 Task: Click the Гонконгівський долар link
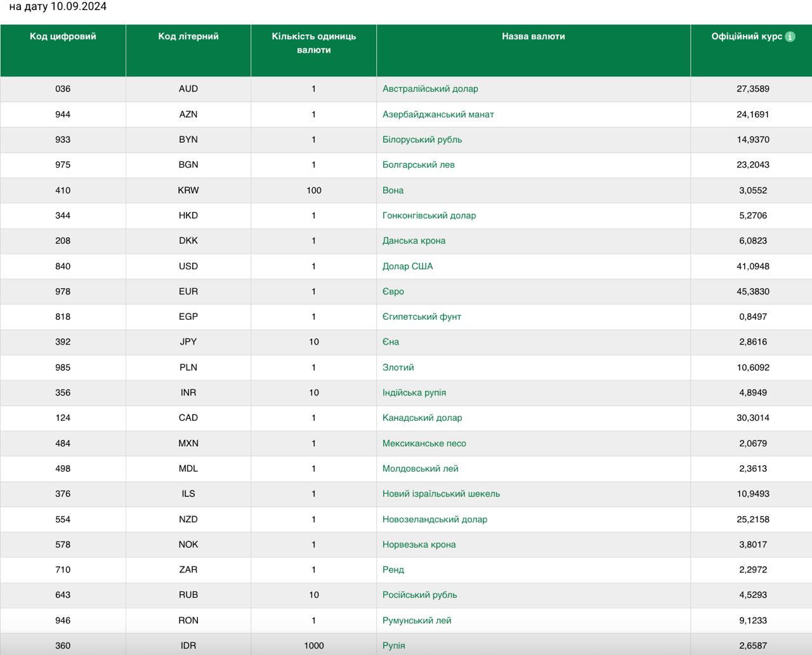coord(429,216)
